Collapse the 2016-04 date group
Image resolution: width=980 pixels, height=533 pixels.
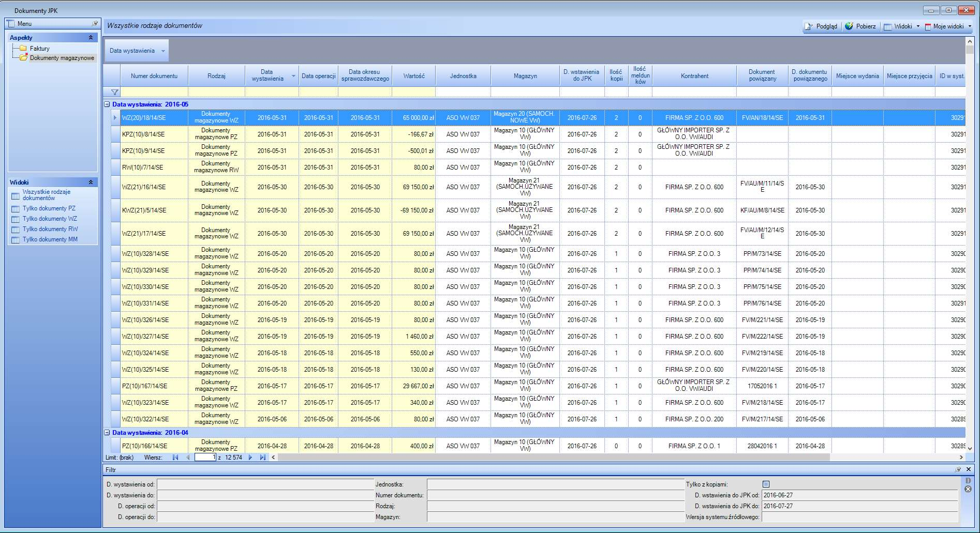(x=107, y=433)
